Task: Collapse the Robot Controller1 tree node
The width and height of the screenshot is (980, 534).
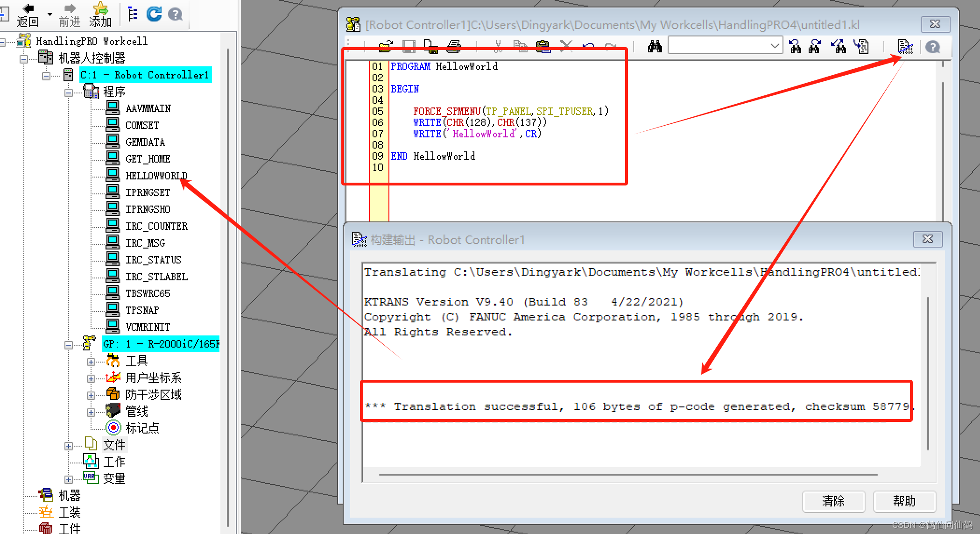Action: [46, 76]
